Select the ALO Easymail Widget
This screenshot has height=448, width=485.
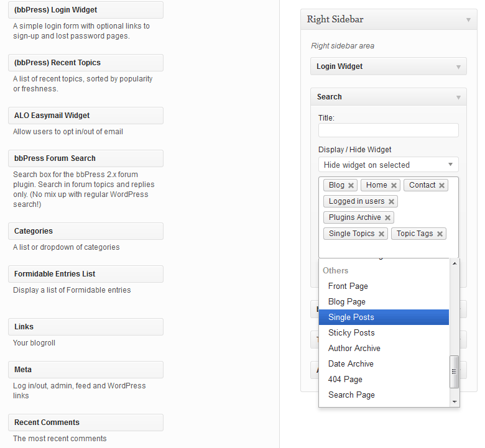86,116
